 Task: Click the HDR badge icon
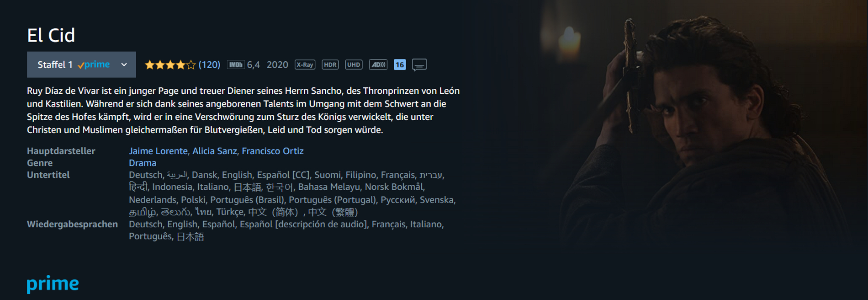[330, 64]
